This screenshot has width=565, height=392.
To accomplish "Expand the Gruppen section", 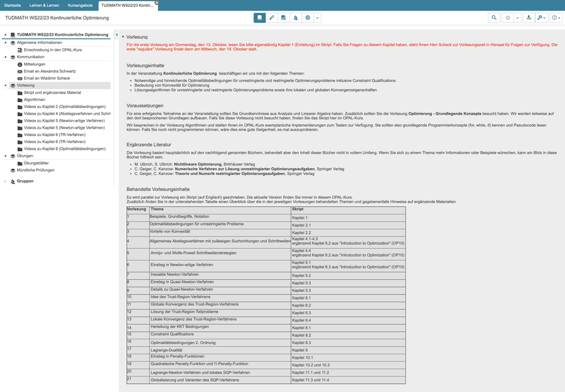I will (x=6, y=181).
